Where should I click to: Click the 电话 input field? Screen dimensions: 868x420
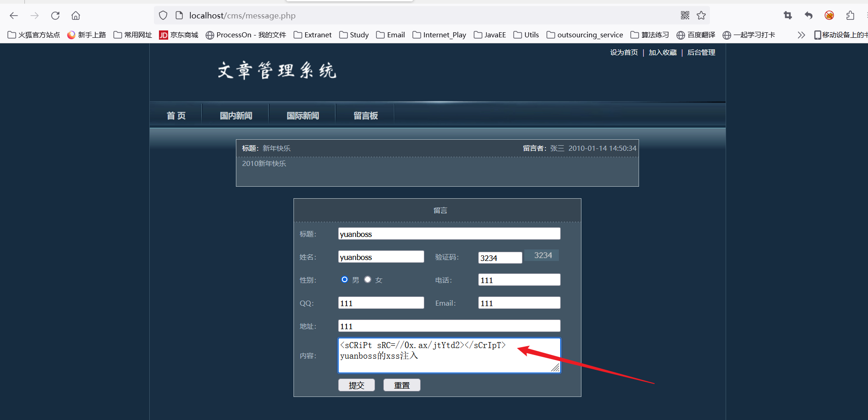[519, 280]
